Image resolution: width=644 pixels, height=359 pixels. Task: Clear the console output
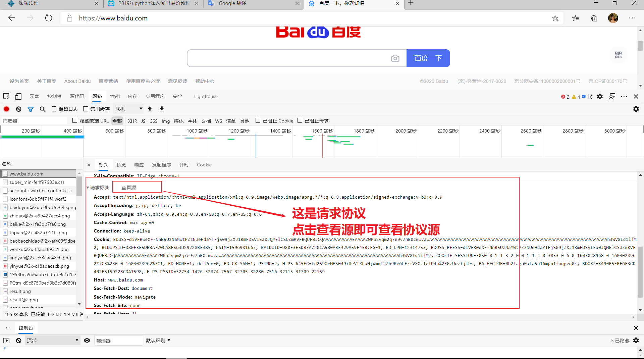tap(19, 341)
